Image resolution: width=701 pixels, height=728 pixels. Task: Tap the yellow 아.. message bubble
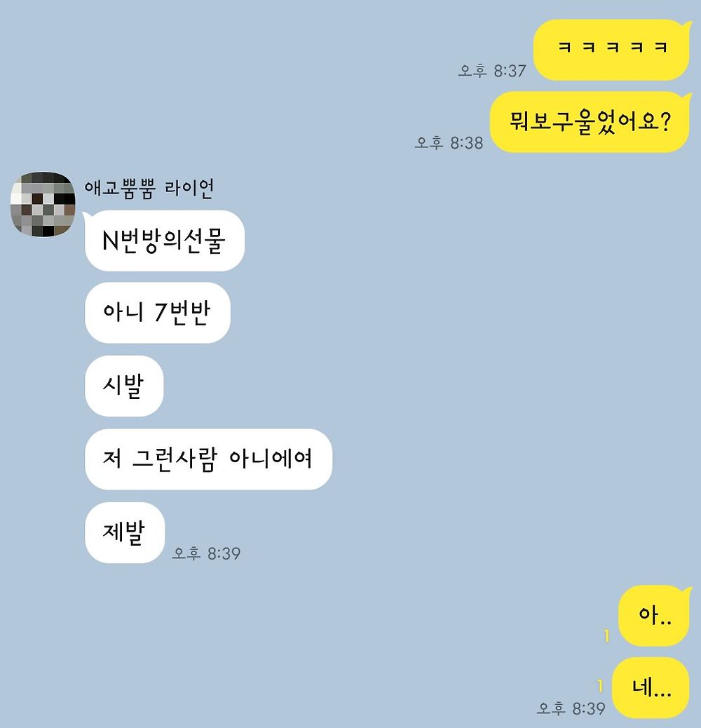(654, 615)
